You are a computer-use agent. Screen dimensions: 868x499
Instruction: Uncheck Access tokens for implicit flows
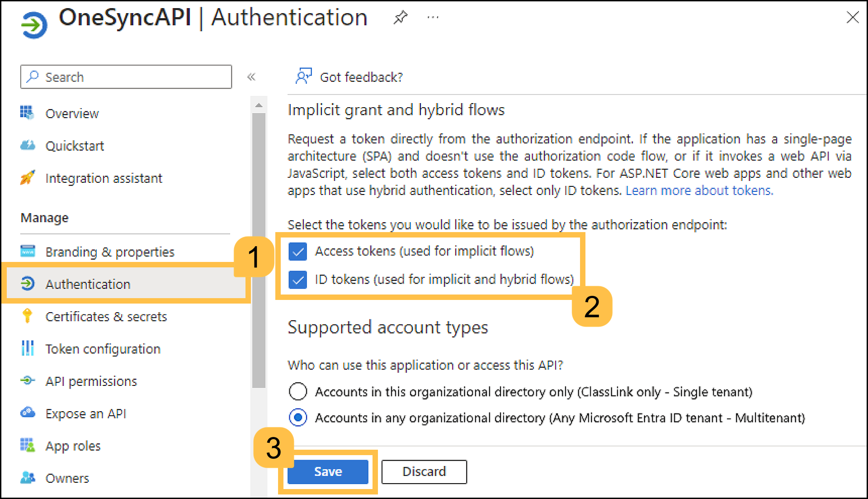297,252
